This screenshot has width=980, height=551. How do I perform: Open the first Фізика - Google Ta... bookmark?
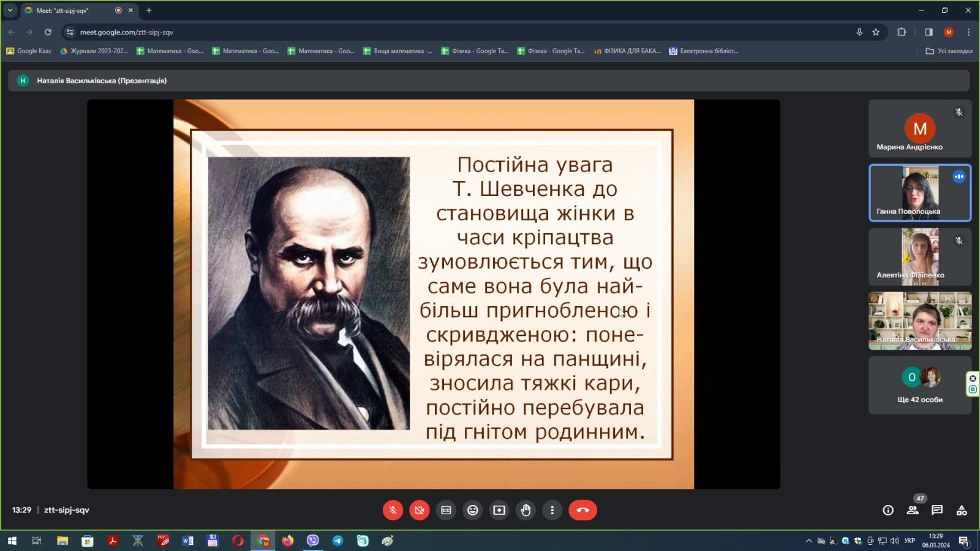pos(475,51)
